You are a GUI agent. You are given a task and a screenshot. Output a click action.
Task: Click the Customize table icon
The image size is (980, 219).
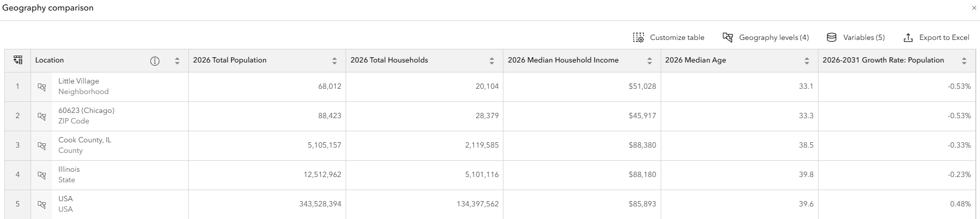[639, 37]
